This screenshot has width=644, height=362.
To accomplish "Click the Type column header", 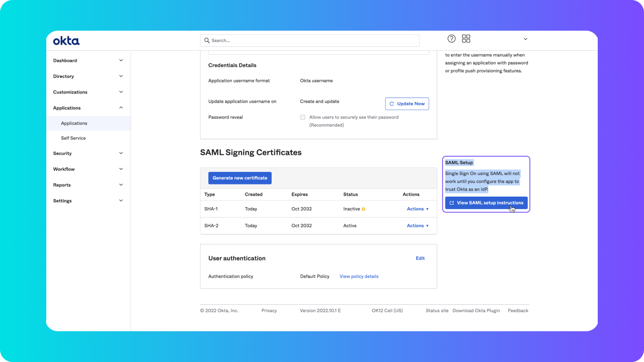I will click(x=209, y=194).
